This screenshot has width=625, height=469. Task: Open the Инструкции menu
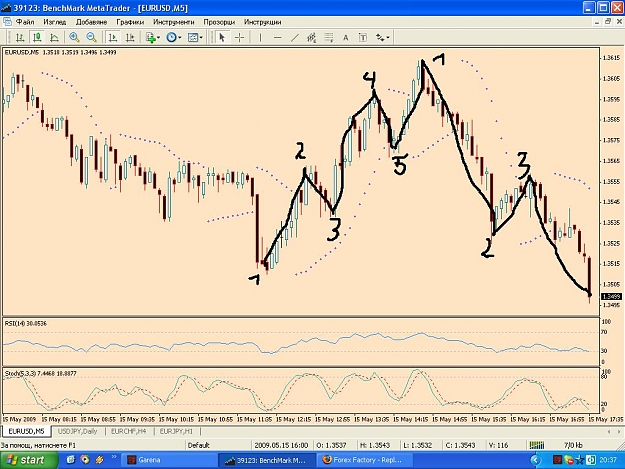262,22
